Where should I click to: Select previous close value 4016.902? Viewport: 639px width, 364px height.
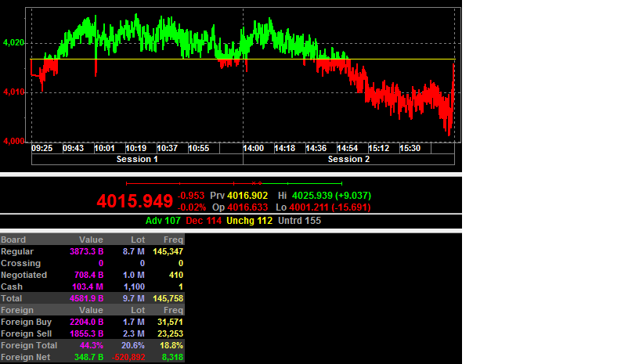coord(247,196)
